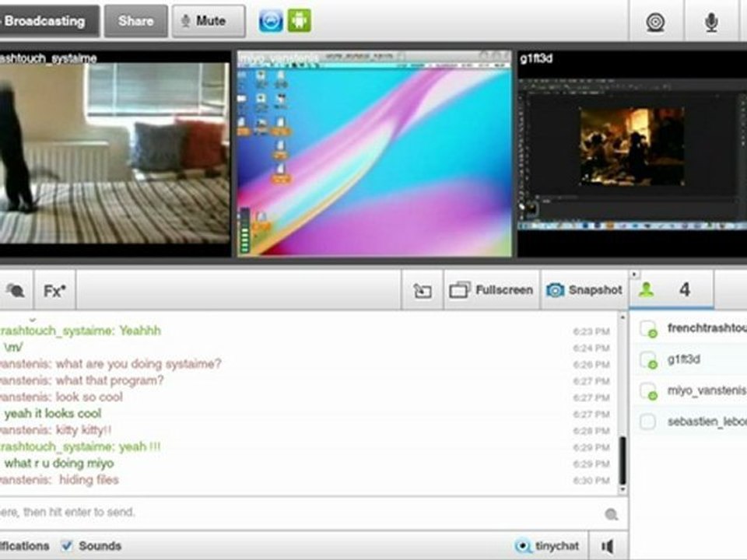Click the pop-out video icon
Viewport: 747px width, 560px height.
pos(422,290)
